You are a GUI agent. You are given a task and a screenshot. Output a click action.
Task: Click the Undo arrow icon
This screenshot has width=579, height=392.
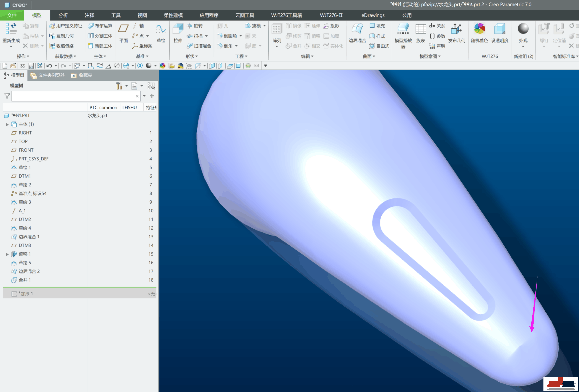pos(49,66)
